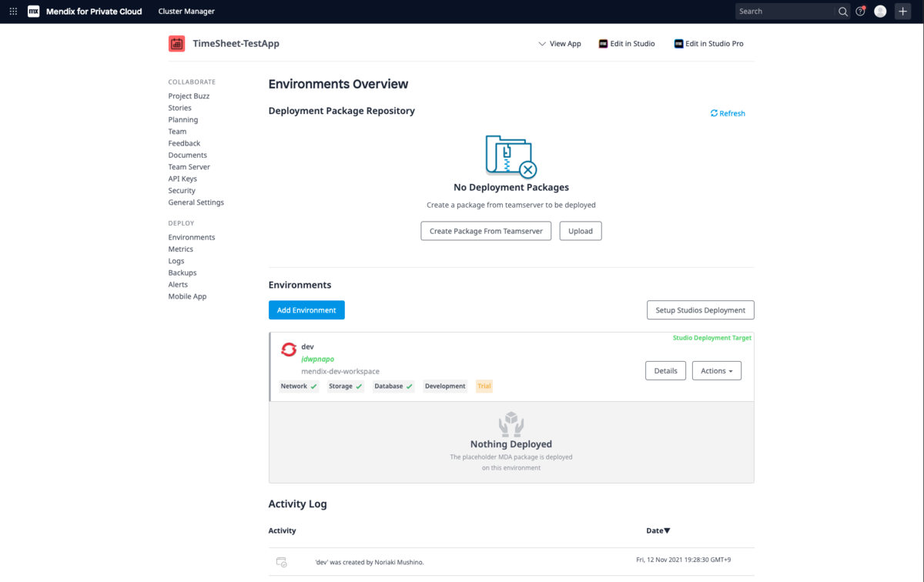Click the plus icon in top bar
Image resolution: width=924 pixels, height=582 pixels.
903,12
